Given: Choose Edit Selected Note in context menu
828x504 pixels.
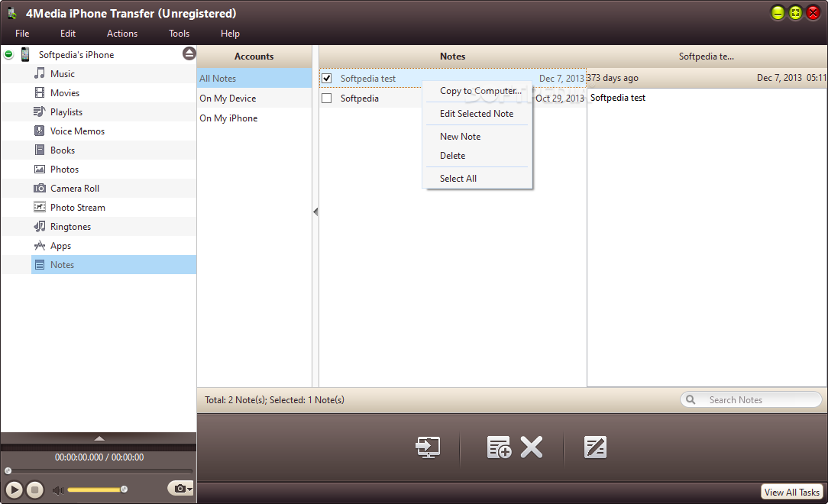Looking at the screenshot, I should (x=477, y=114).
